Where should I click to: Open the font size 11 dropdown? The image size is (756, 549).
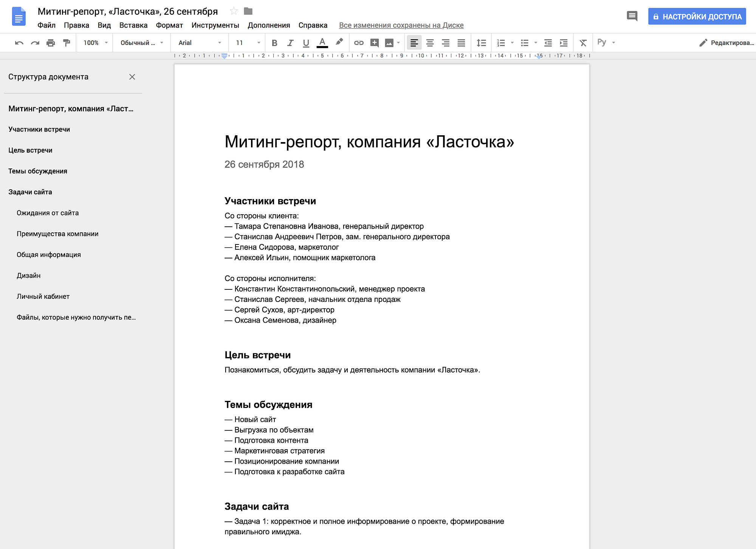pyautogui.click(x=248, y=43)
